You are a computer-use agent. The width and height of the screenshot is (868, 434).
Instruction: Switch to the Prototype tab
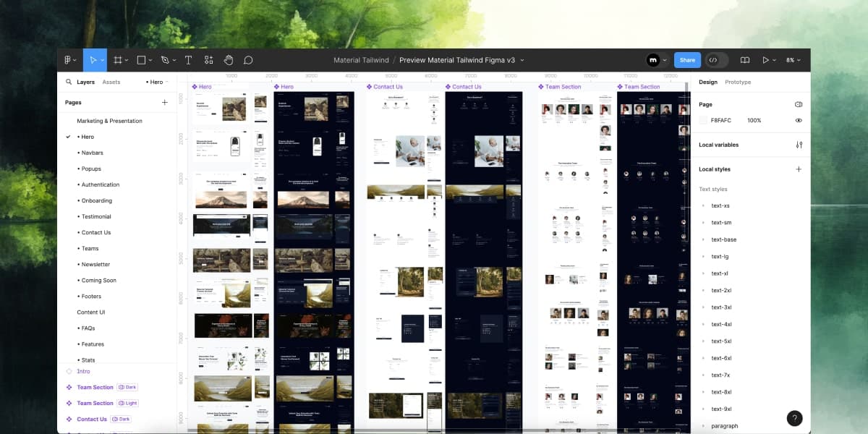[738, 82]
